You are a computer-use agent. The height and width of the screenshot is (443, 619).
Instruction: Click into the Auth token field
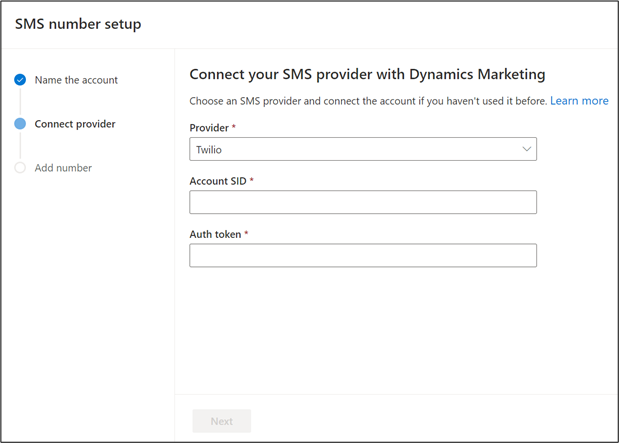[362, 255]
